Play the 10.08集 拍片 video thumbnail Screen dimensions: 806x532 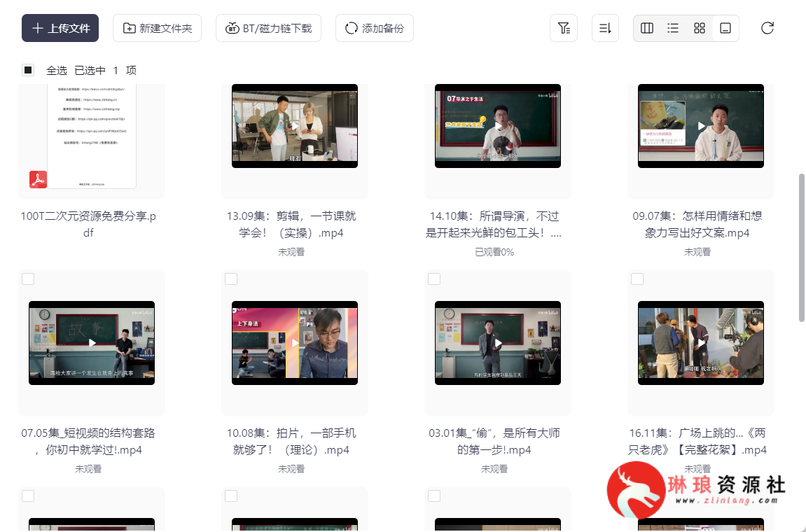tap(295, 343)
